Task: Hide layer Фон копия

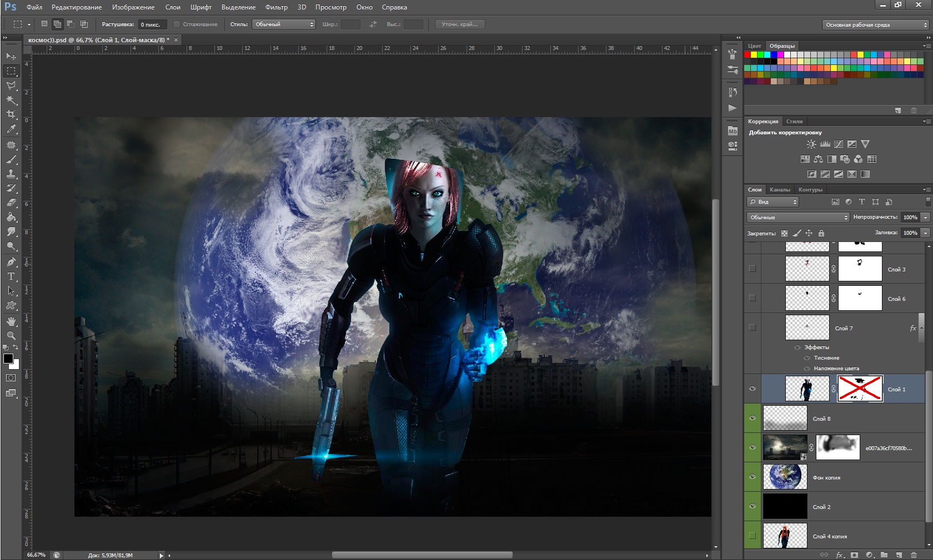Action: pos(753,477)
